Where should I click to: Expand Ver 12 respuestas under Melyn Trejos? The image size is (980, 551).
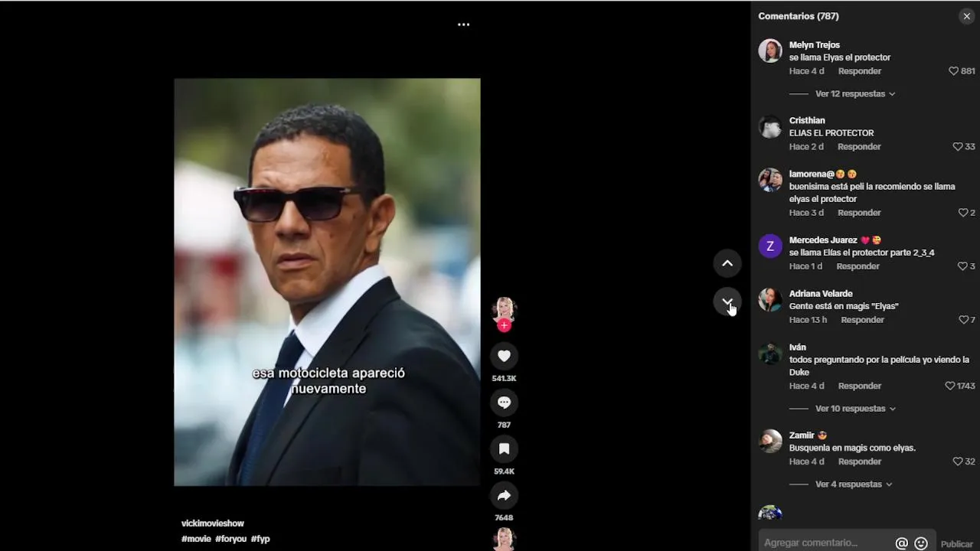[854, 94]
